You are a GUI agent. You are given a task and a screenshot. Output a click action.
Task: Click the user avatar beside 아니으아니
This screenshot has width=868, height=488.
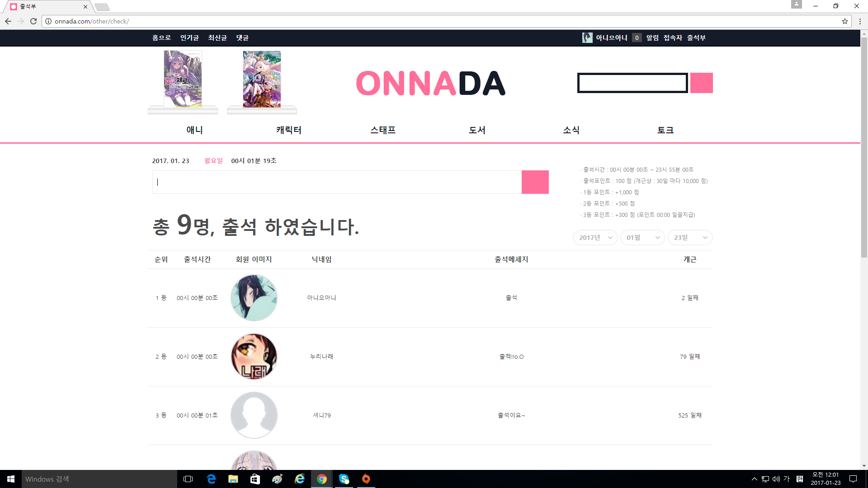(587, 38)
